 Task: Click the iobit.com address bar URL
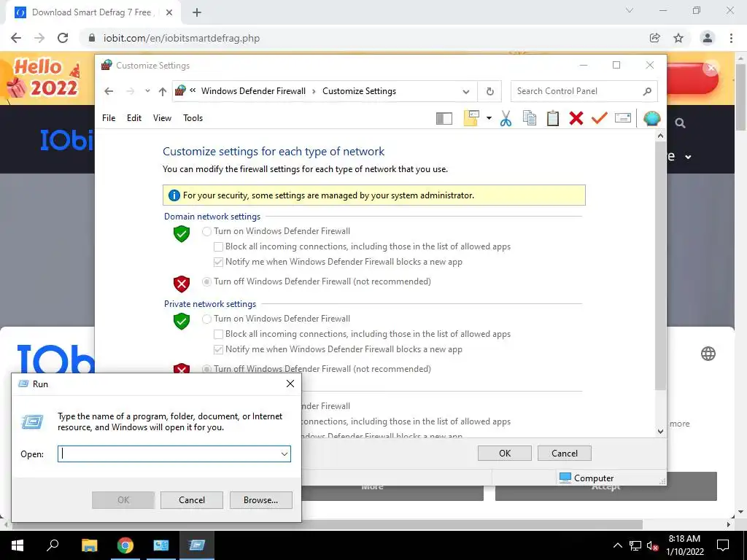[x=182, y=38]
